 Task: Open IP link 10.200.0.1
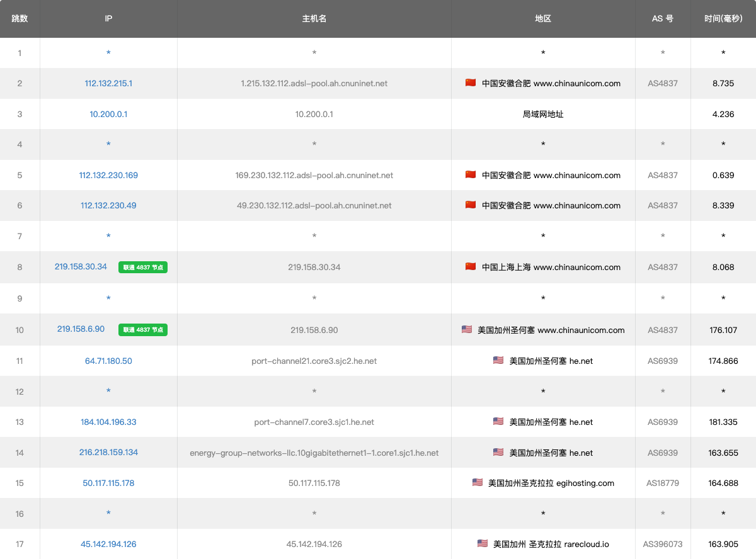click(108, 114)
